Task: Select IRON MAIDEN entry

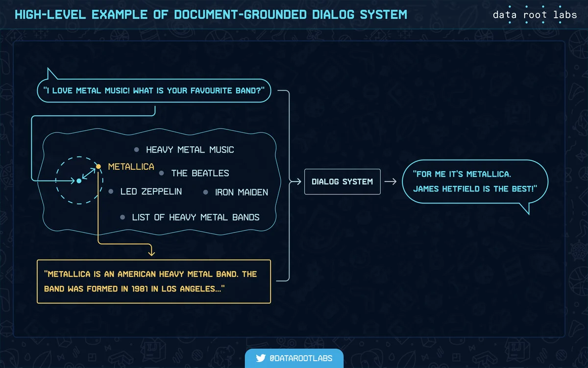Action: [x=242, y=192]
